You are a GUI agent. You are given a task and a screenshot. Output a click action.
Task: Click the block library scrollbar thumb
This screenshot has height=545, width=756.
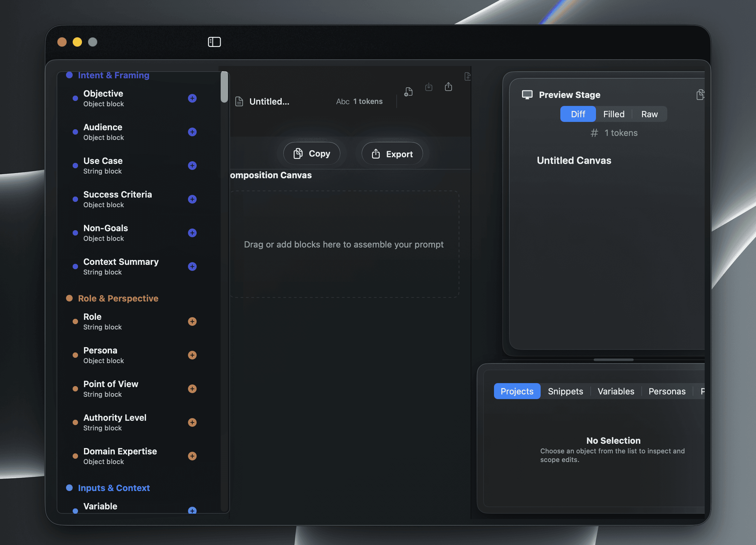[224, 87]
